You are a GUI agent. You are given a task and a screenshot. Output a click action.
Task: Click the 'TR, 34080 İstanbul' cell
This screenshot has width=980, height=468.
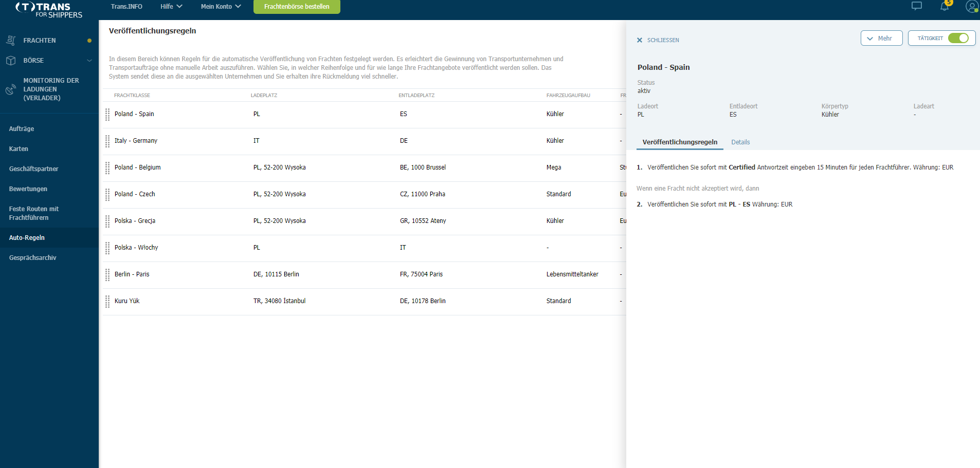pos(279,301)
